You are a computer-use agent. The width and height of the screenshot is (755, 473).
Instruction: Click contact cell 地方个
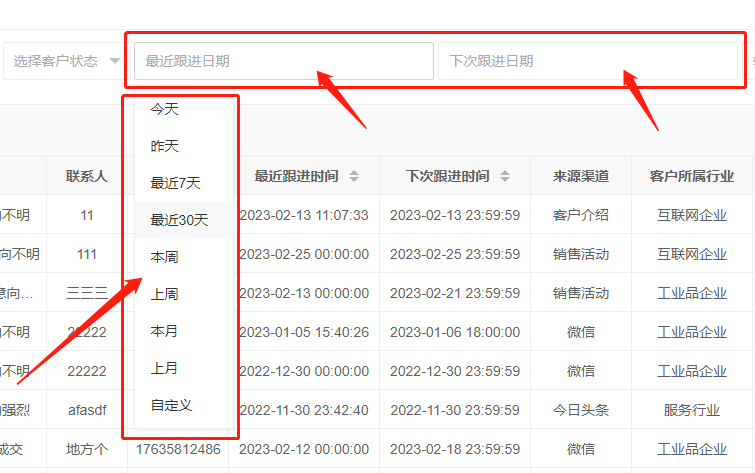tap(87, 449)
